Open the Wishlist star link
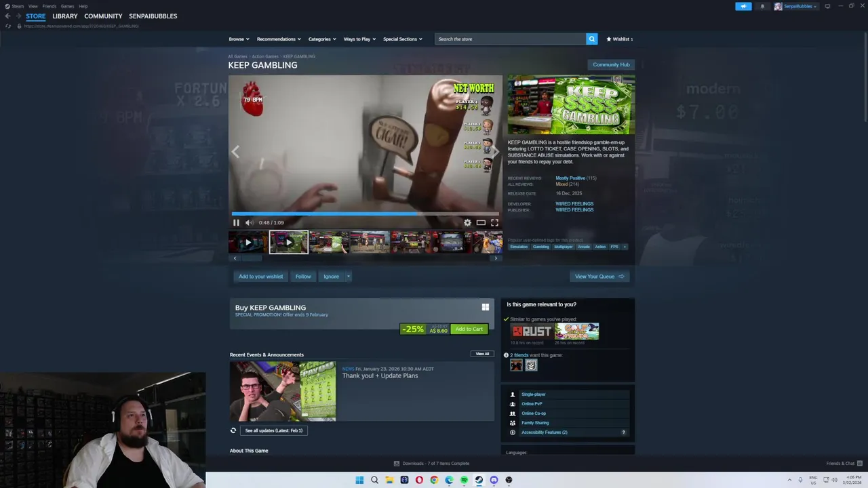Viewport: 868px width, 488px height. 619,39
